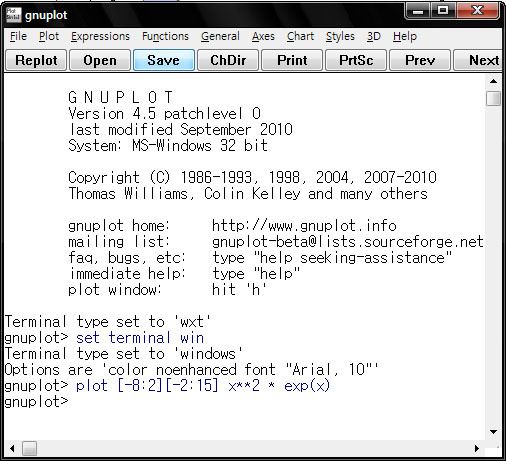The width and height of the screenshot is (506, 461).
Task: Open the Expressions menu
Action: [x=100, y=36]
